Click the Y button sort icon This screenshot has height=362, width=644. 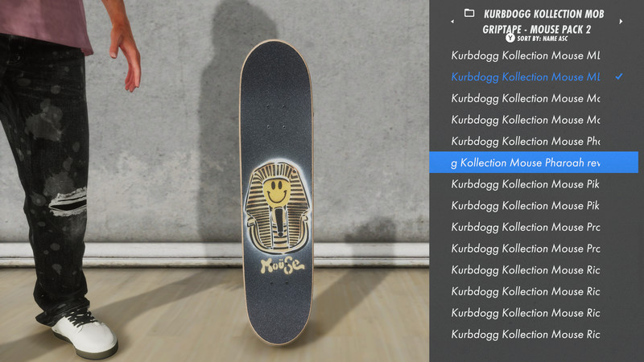(510, 38)
